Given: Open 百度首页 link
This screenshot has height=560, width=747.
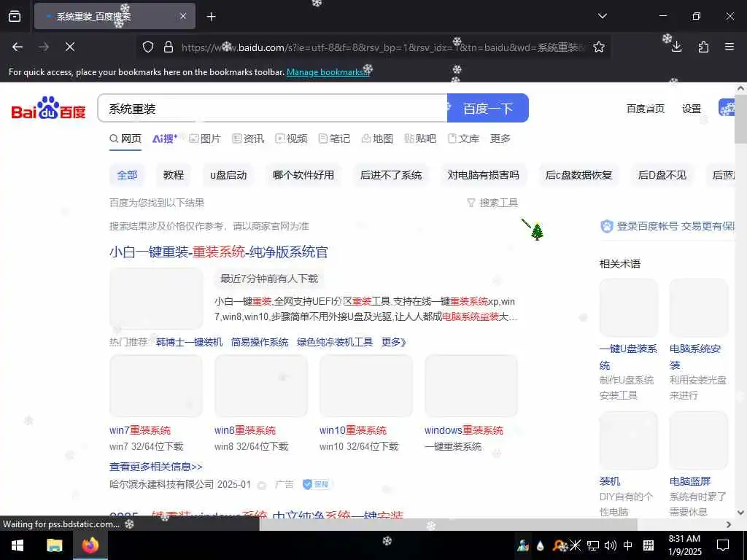Looking at the screenshot, I should (x=645, y=109).
